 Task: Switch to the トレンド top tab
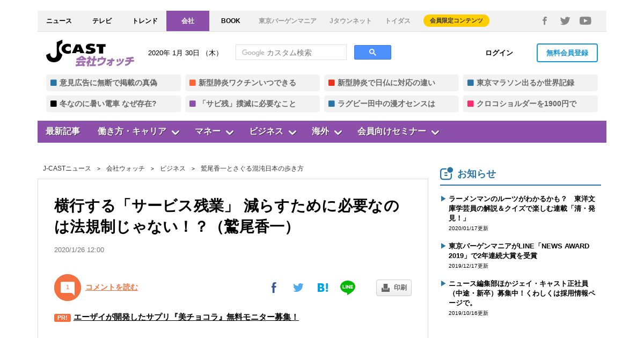(145, 21)
